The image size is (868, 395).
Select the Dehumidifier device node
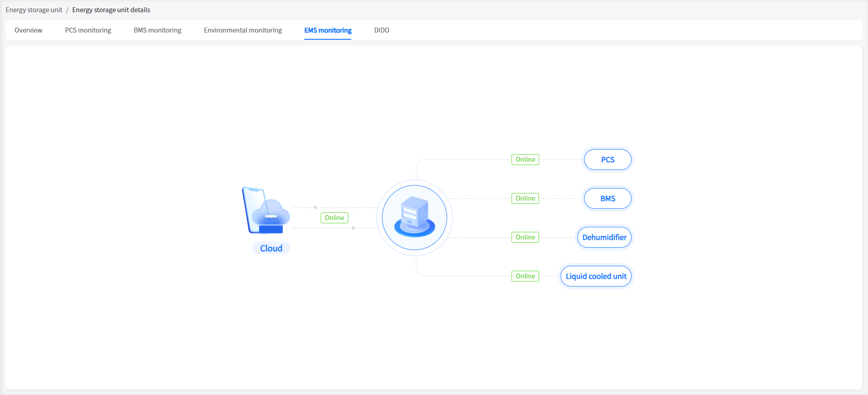pos(604,237)
